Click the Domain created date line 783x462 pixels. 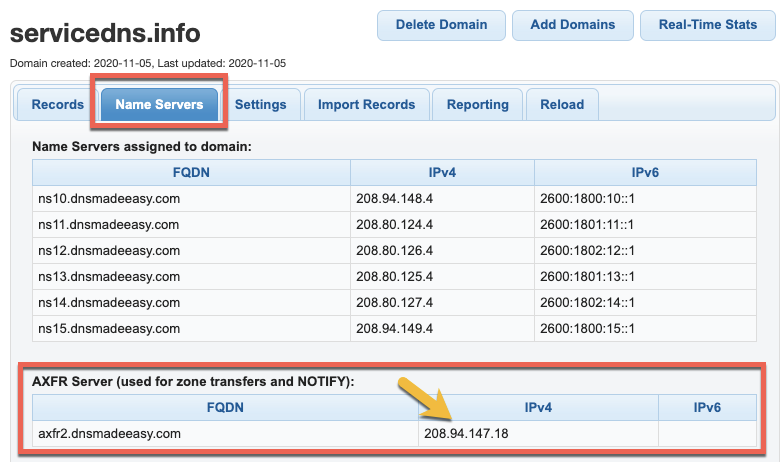click(148, 63)
